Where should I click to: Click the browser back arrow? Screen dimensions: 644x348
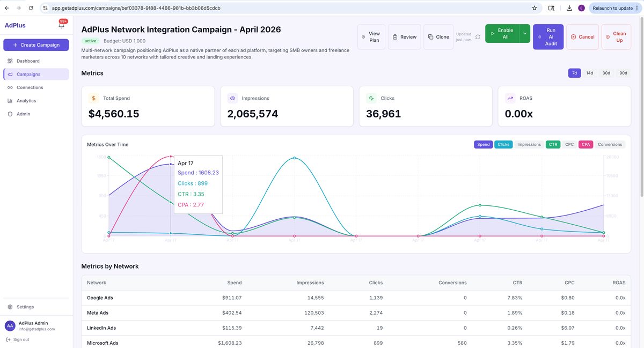[x=6, y=8]
